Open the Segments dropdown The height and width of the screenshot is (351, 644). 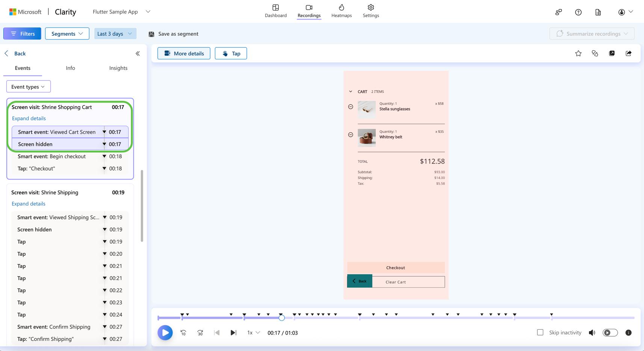[67, 33]
